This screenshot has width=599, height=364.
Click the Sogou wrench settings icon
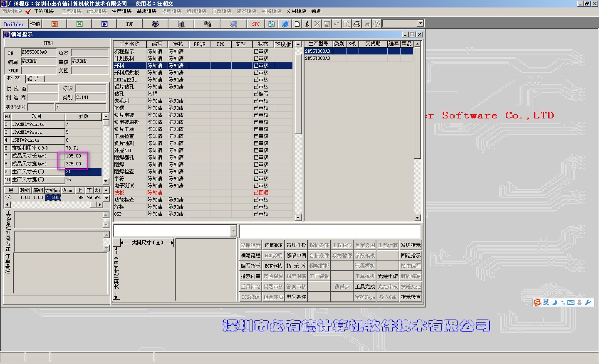[x=588, y=303]
